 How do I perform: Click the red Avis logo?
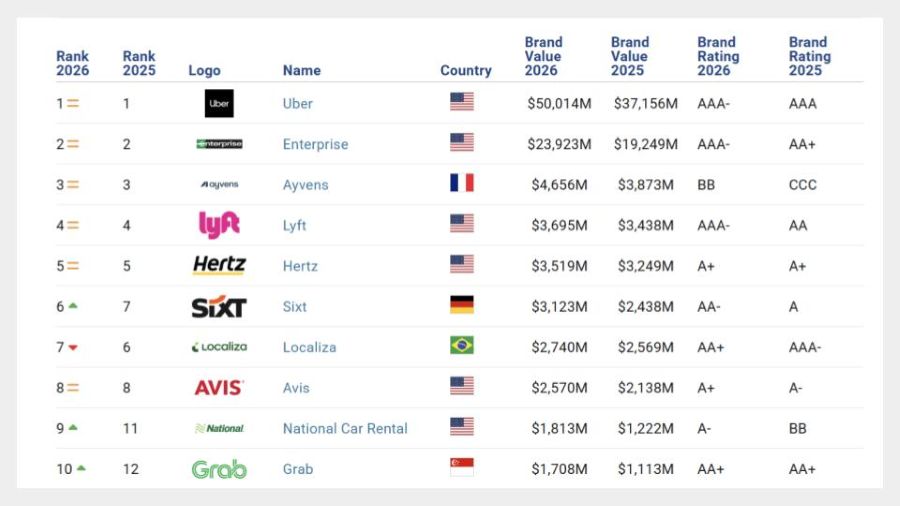pyautogui.click(x=219, y=388)
